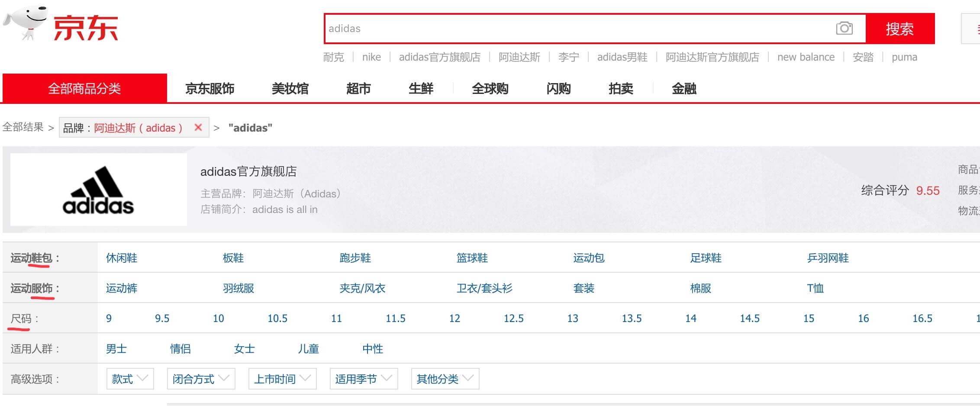Filter by 套装 apparel
This screenshot has height=406, width=980.
[x=584, y=288]
